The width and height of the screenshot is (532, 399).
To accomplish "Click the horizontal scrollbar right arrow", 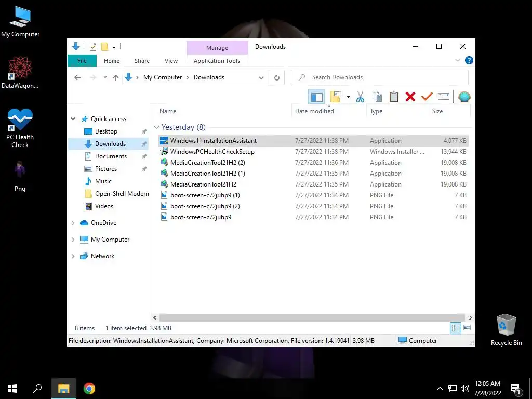I will pyautogui.click(x=470, y=317).
